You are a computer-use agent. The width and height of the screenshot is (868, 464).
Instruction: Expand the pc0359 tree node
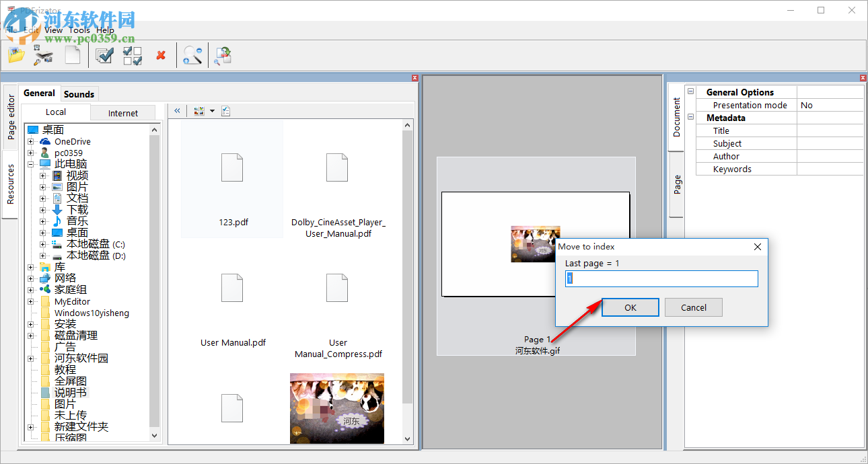(x=30, y=153)
